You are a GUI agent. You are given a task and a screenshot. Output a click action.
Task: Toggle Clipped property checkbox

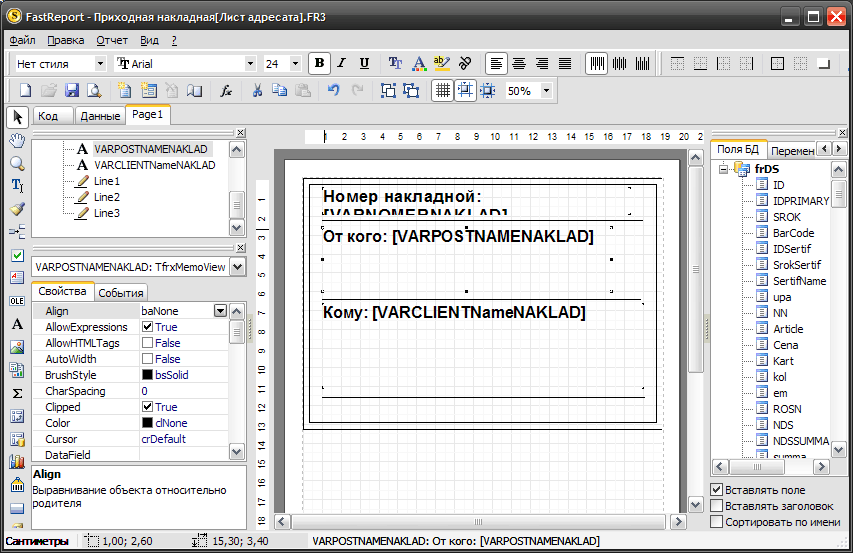(147, 407)
